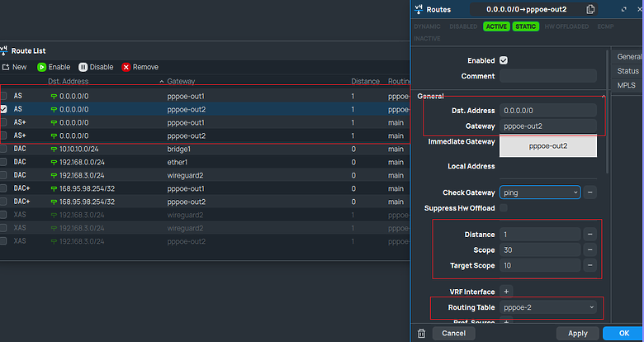Click the INACTIVE flag
The height and width of the screenshot is (342, 644).
tap(427, 39)
